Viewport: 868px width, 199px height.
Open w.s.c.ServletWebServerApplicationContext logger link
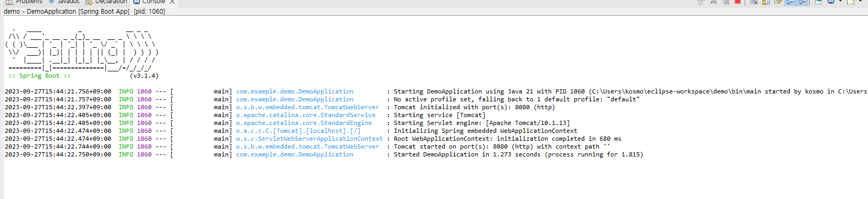(x=309, y=139)
